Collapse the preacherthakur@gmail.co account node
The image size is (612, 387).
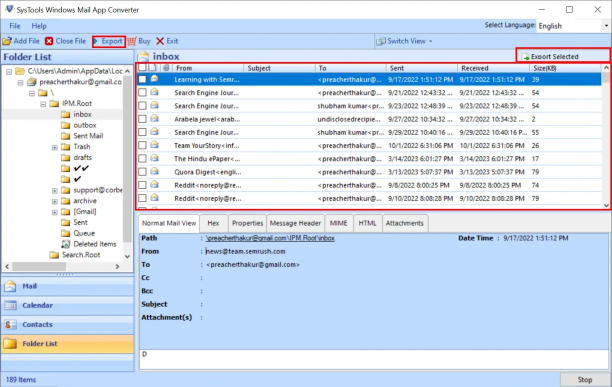[x=20, y=82]
